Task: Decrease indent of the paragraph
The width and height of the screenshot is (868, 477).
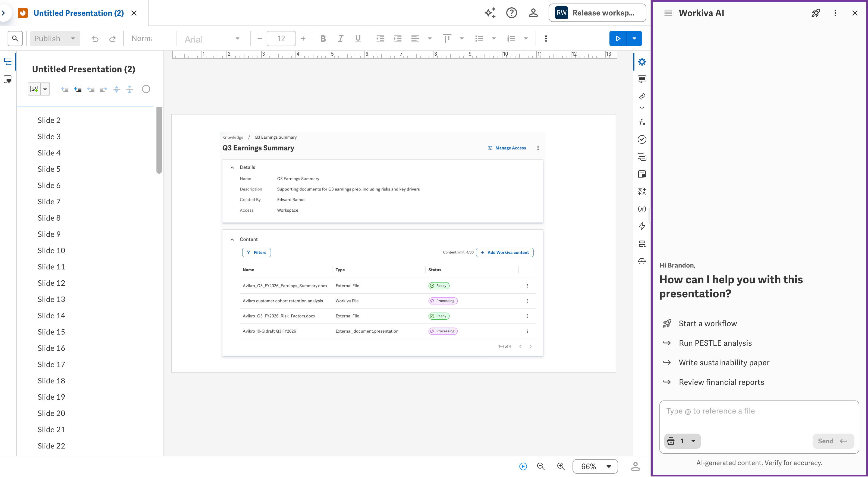Action: [380, 39]
